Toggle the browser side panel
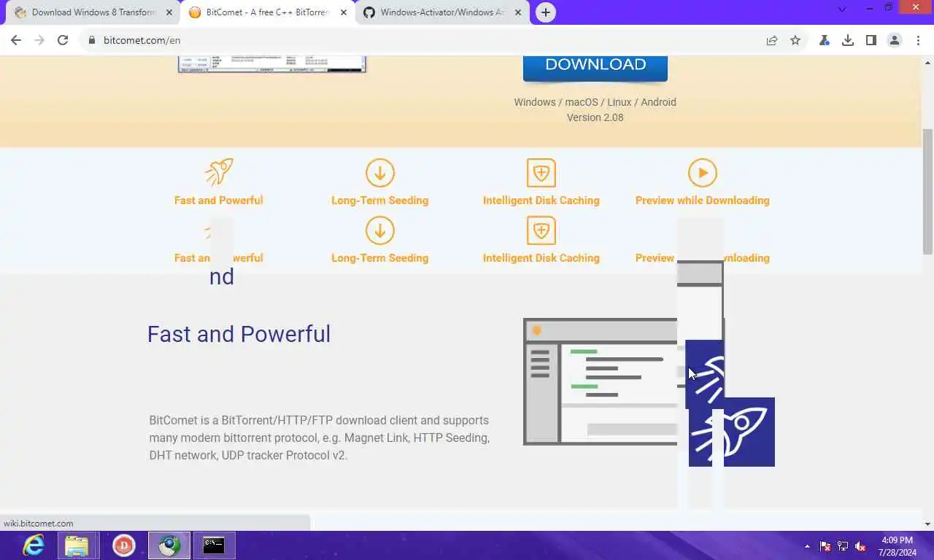The image size is (934, 560). [871, 41]
